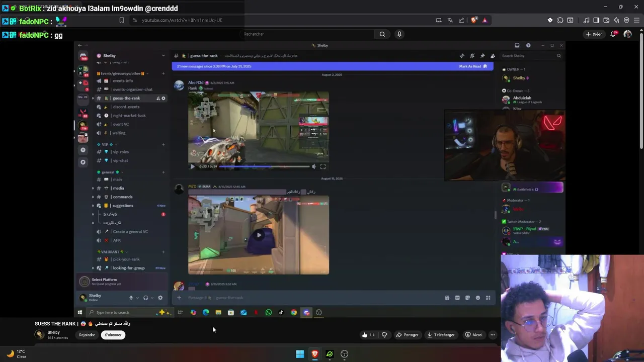Expand the commands channel threads
The height and width of the screenshot is (362, 644).
pyautogui.click(x=93, y=197)
